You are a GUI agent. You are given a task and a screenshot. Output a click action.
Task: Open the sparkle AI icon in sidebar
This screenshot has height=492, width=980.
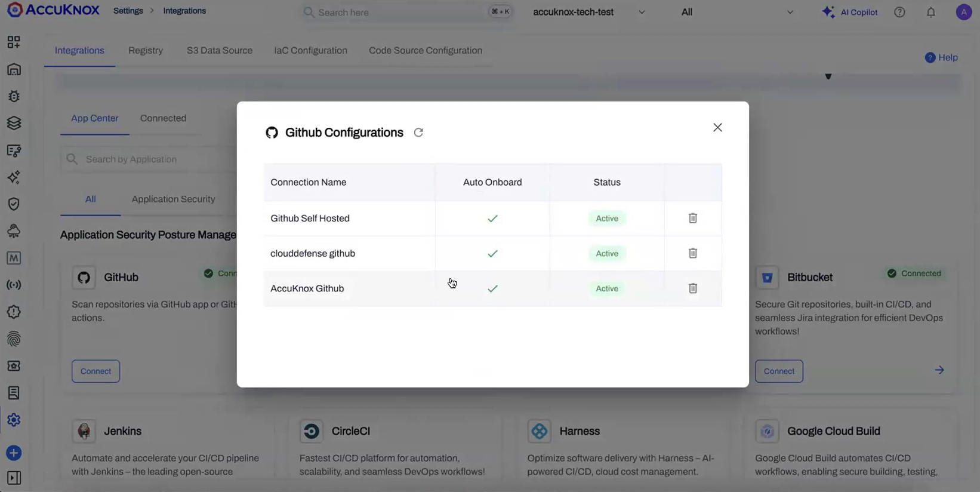click(14, 177)
